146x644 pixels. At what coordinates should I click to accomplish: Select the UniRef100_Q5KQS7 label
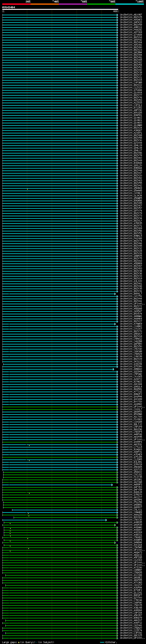pos(131,334)
